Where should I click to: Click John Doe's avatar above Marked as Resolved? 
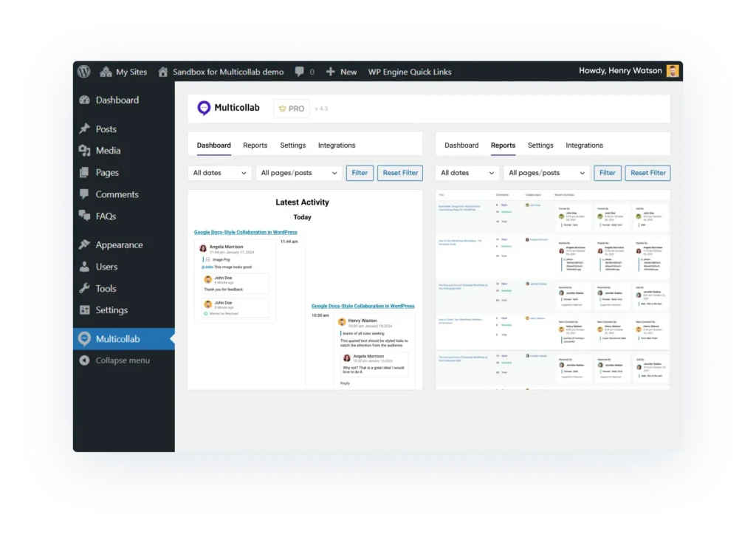(x=207, y=304)
